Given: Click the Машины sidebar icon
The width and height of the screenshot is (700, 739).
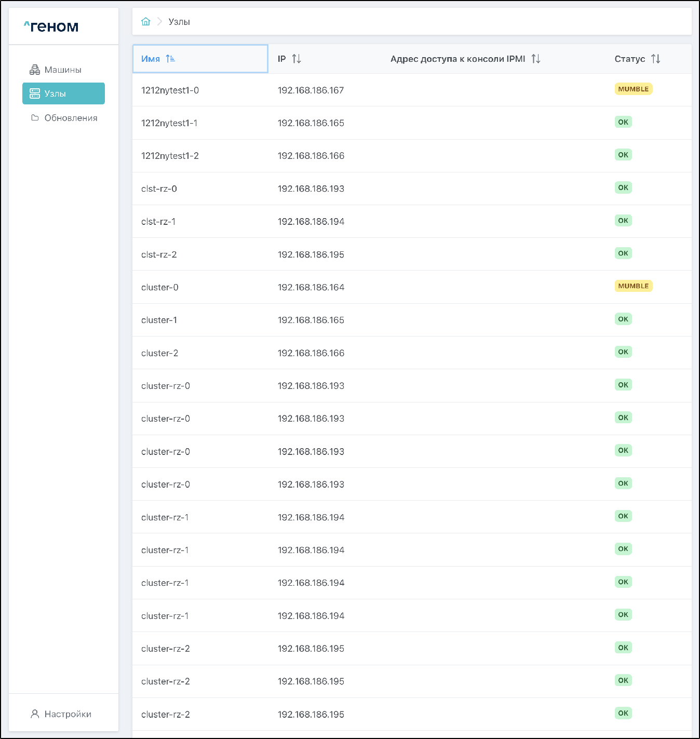Looking at the screenshot, I should [35, 70].
